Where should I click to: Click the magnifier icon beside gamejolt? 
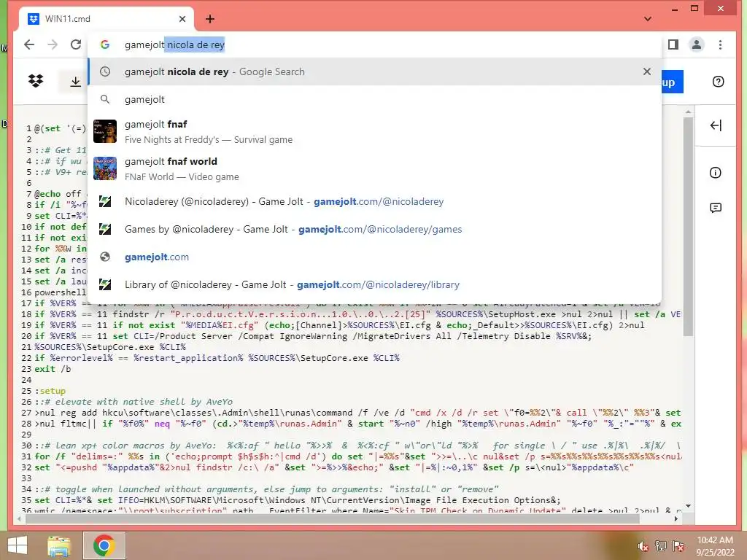coord(105,99)
